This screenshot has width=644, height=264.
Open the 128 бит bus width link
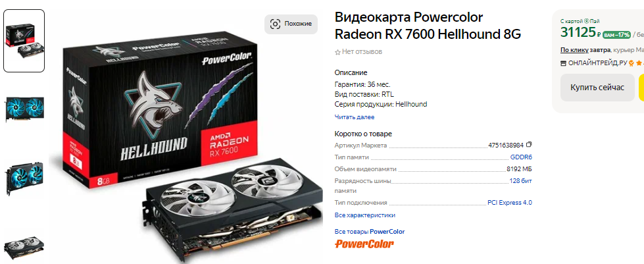(521, 180)
